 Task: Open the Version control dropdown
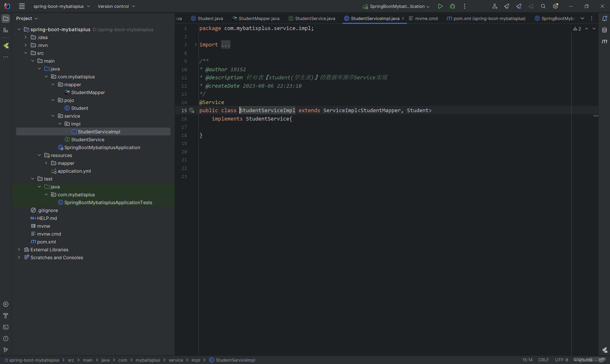coord(116,6)
